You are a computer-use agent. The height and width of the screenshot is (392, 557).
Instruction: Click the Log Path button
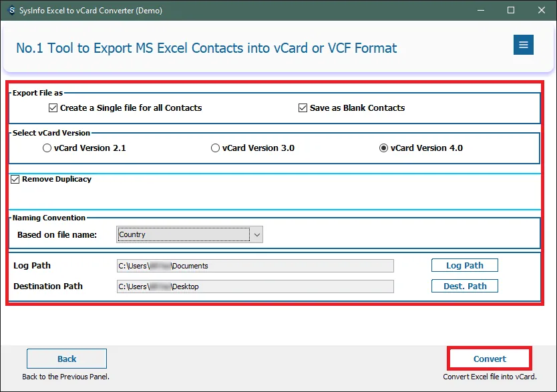pyautogui.click(x=464, y=265)
